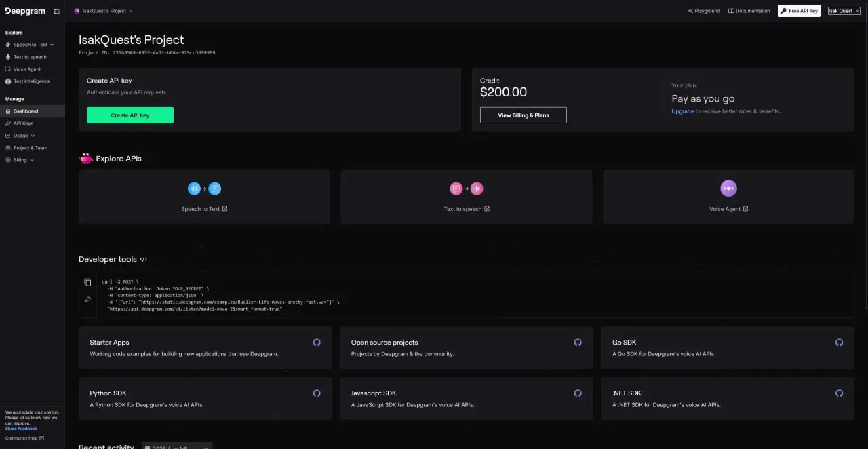Click the "curl -X POST" code line
This screenshot has height=449, width=868.
coord(120,281)
